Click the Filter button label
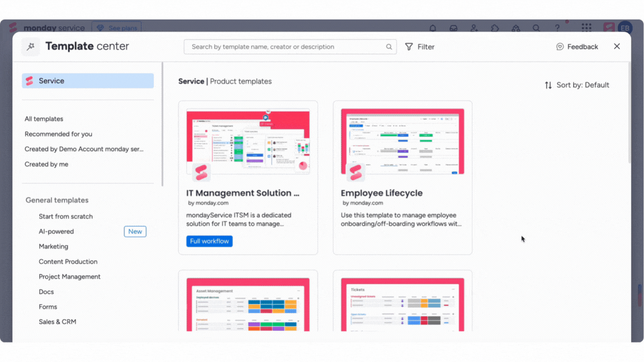This screenshot has height=362, width=644. pyautogui.click(x=426, y=47)
